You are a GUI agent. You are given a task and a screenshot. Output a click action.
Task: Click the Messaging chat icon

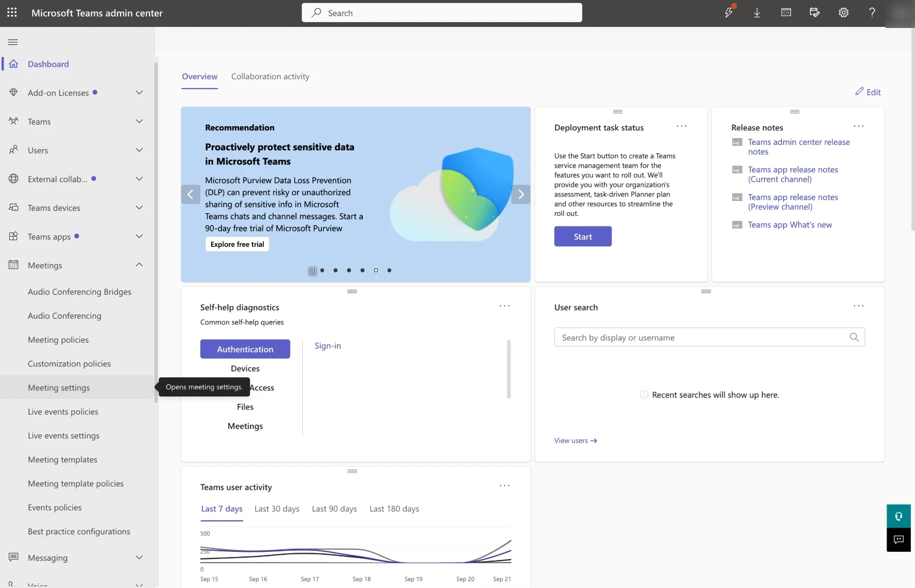coord(13,557)
